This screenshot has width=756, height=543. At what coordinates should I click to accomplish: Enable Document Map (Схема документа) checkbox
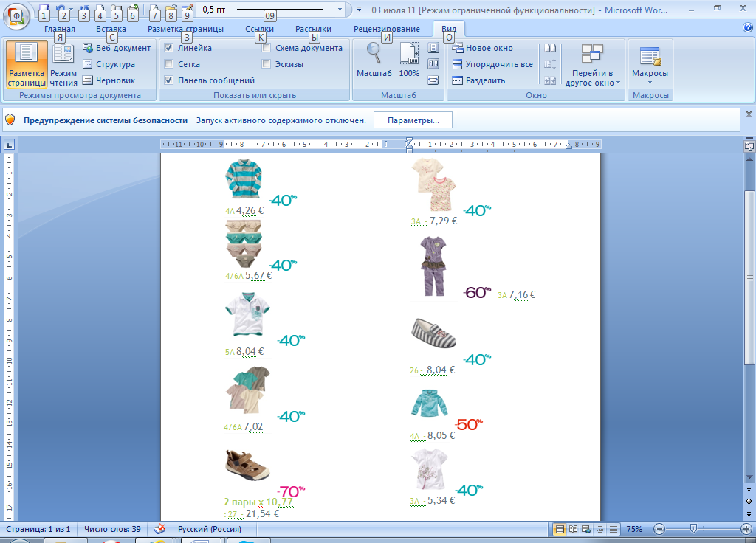[267, 48]
